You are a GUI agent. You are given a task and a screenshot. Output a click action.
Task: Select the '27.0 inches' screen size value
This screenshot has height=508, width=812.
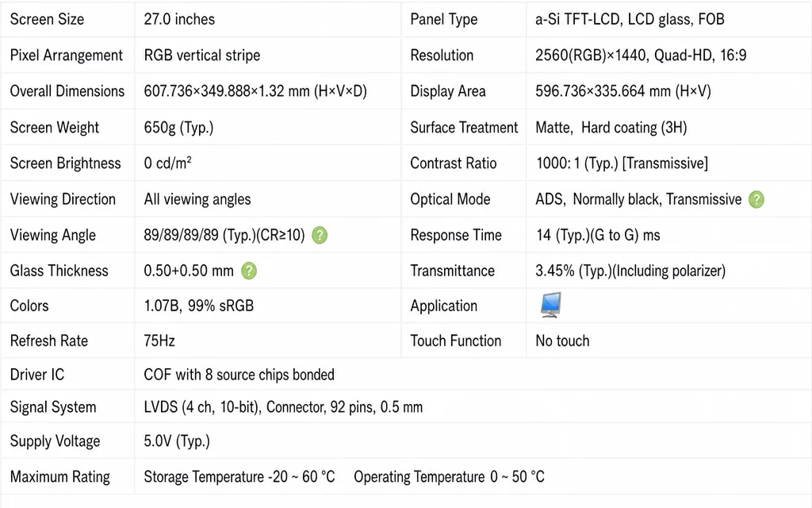(x=179, y=19)
